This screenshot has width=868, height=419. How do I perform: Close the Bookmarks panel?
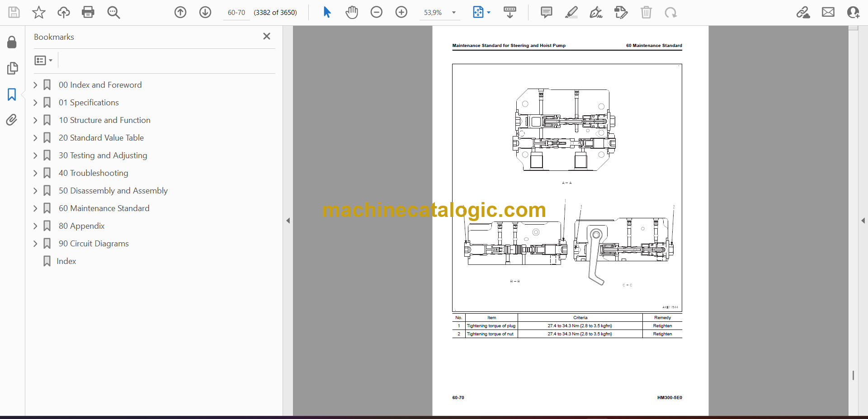tap(267, 36)
